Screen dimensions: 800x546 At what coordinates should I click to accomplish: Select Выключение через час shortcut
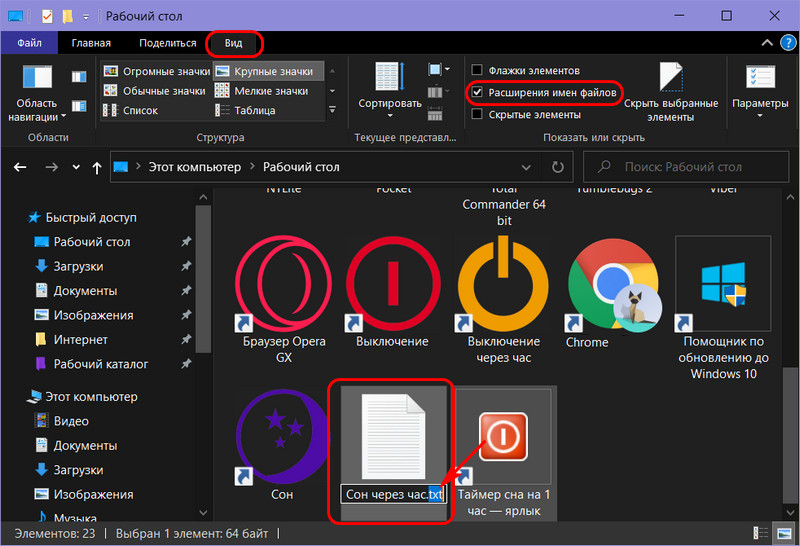[504, 300]
